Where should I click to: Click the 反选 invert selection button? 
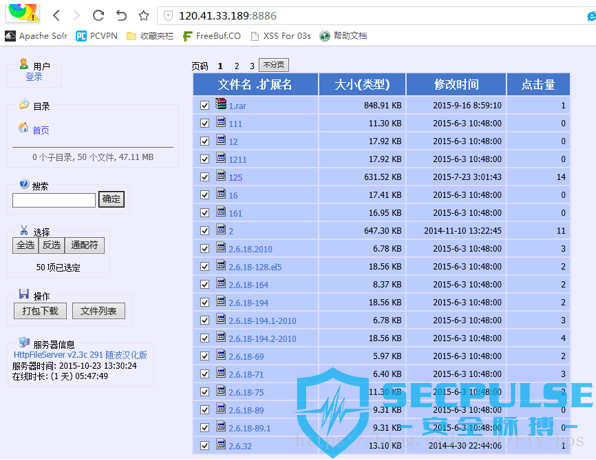51,245
